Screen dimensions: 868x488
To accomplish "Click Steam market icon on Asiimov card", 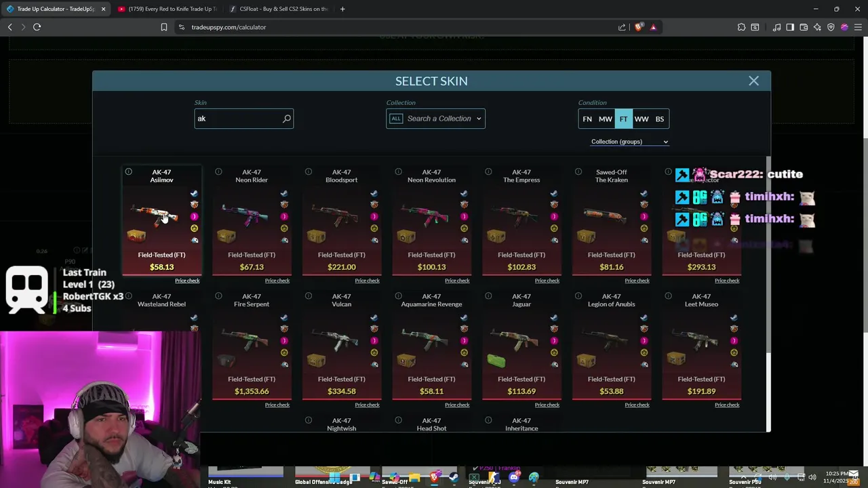I will (x=194, y=194).
